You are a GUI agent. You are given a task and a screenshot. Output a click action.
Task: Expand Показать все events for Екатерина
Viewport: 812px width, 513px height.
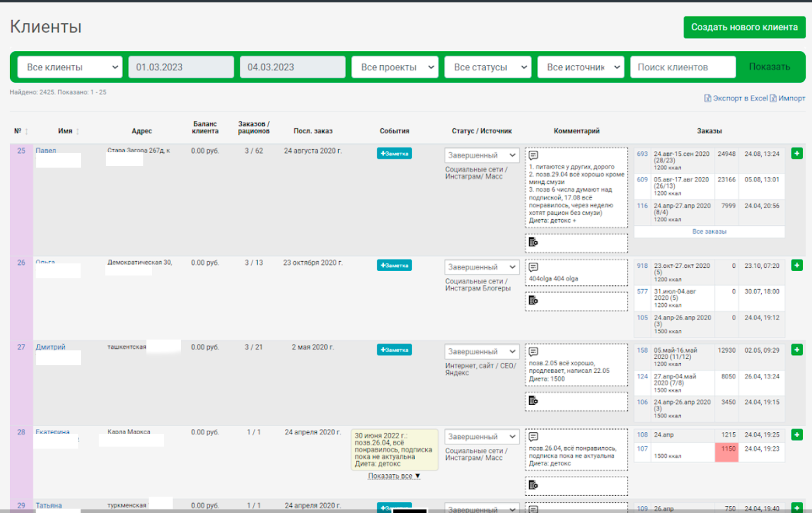[394, 476]
